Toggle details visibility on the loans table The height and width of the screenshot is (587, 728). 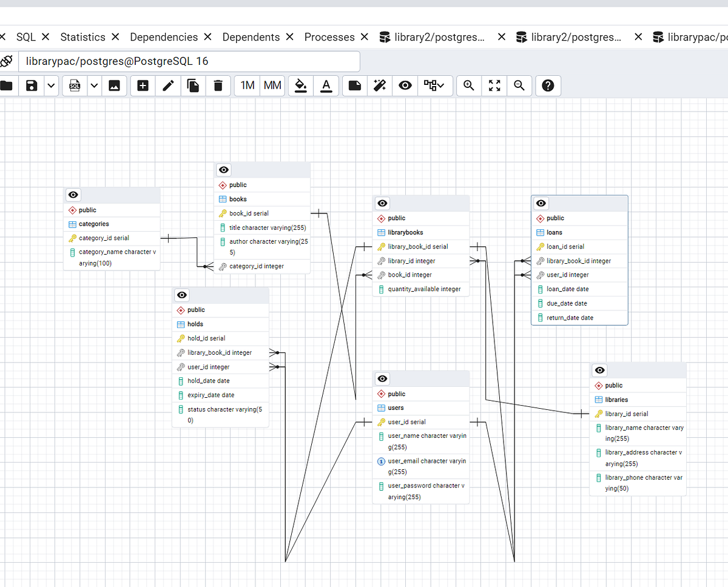pos(541,203)
